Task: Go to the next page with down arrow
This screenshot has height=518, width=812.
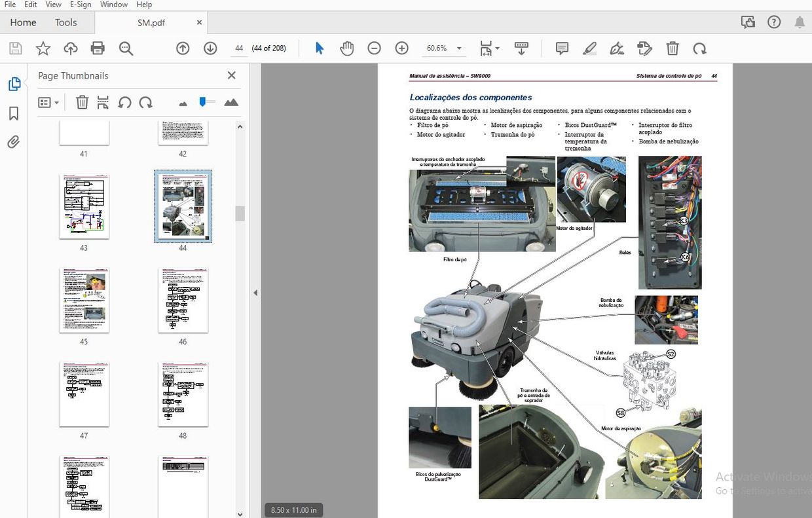Action: coord(209,48)
